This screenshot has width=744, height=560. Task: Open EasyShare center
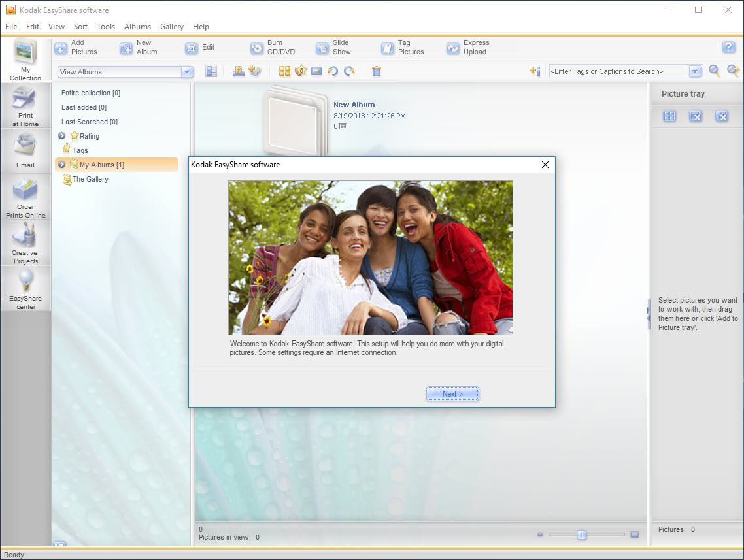tap(25, 289)
